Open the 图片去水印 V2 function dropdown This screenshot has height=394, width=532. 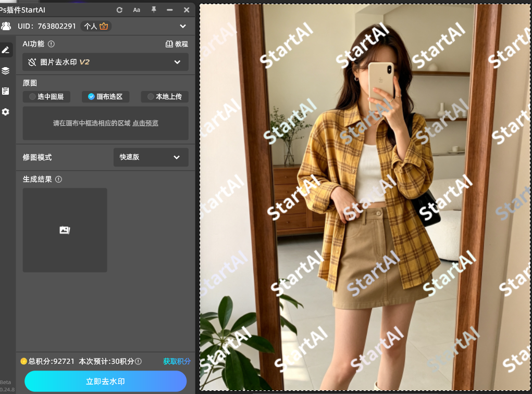[106, 62]
